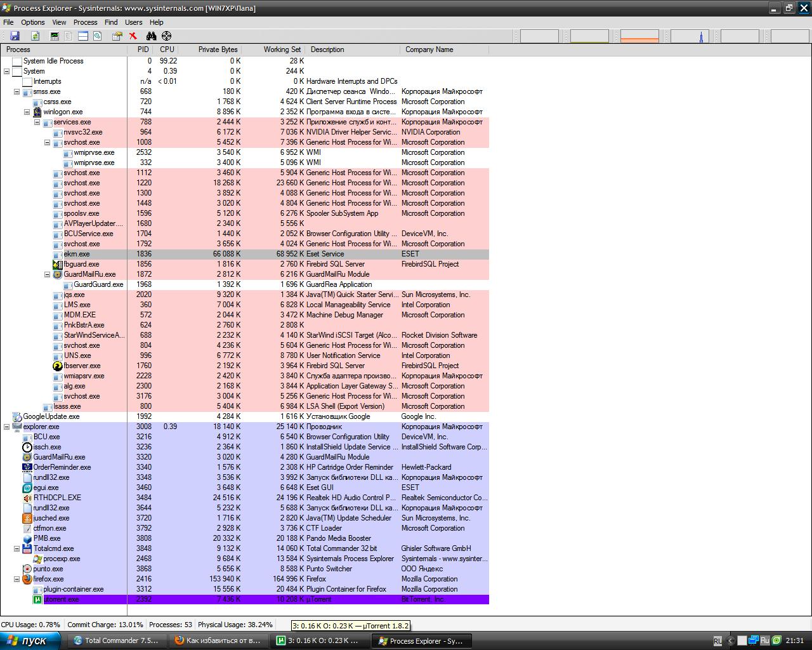Click the PMB.exe Pando icon

[27, 538]
